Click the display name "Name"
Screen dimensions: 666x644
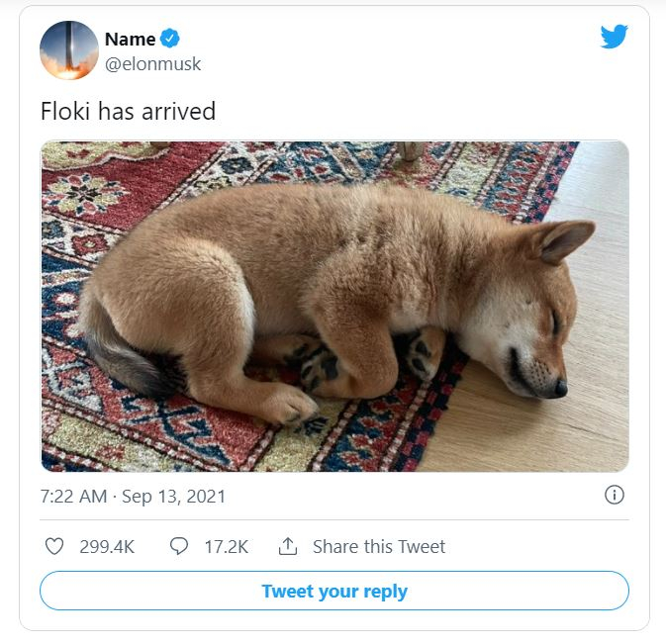130,39
